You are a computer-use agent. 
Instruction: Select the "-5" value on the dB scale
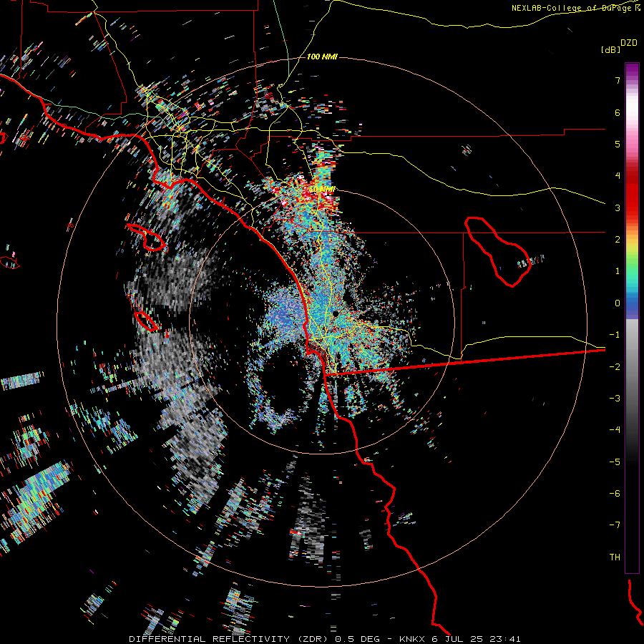point(615,462)
